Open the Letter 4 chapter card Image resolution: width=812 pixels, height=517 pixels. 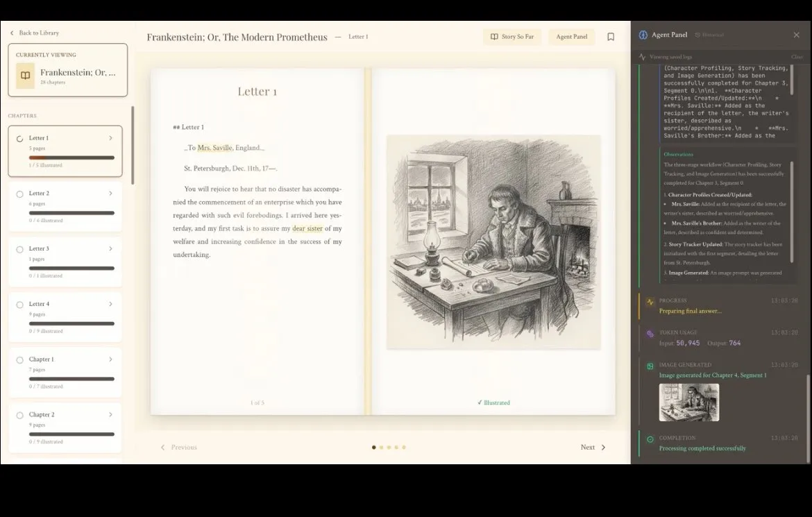65,317
